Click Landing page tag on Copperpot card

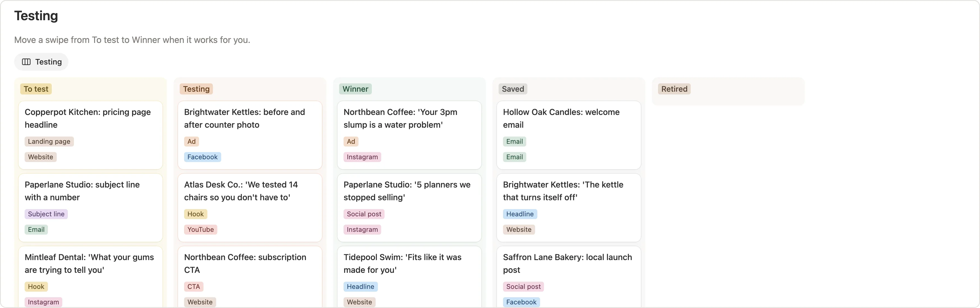point(49,142)
